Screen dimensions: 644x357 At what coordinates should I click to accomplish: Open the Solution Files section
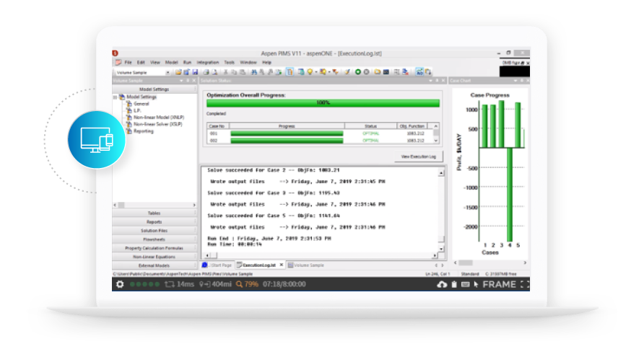[154, 230]
